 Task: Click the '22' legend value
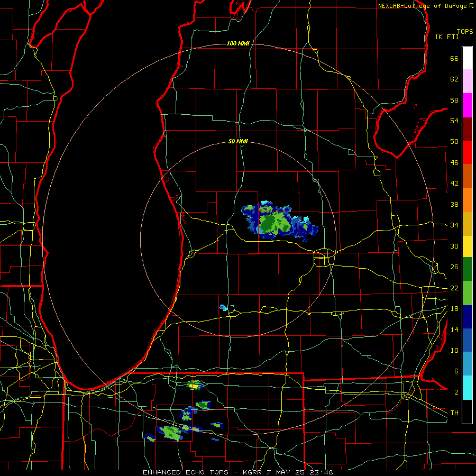[x=454, y=288]
